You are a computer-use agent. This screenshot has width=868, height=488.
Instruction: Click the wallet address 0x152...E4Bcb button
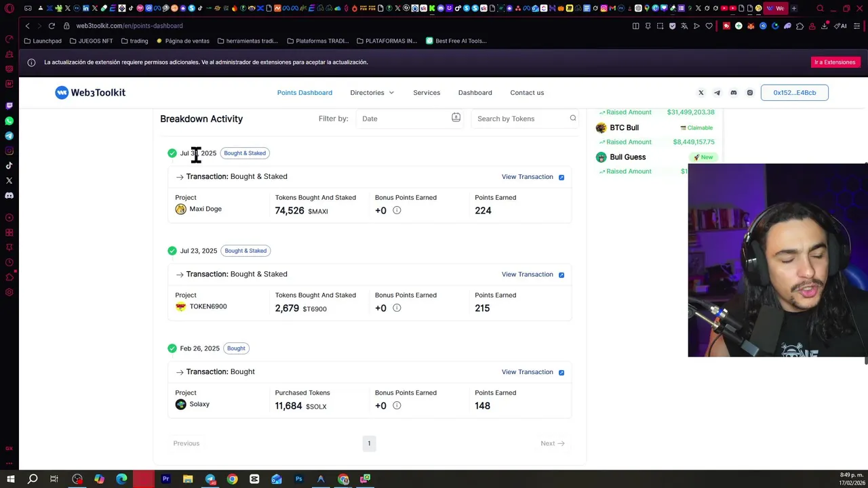[x=794, y=93]
